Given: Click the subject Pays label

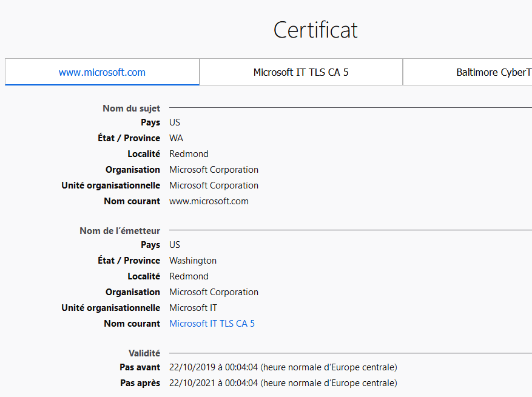Looking at the screenshot, I should point(150,122).
